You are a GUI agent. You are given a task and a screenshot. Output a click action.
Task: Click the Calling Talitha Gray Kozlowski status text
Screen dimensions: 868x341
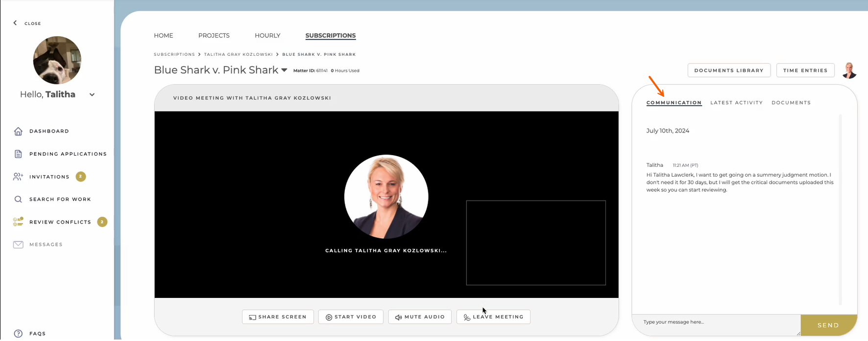tap(386, 250)
